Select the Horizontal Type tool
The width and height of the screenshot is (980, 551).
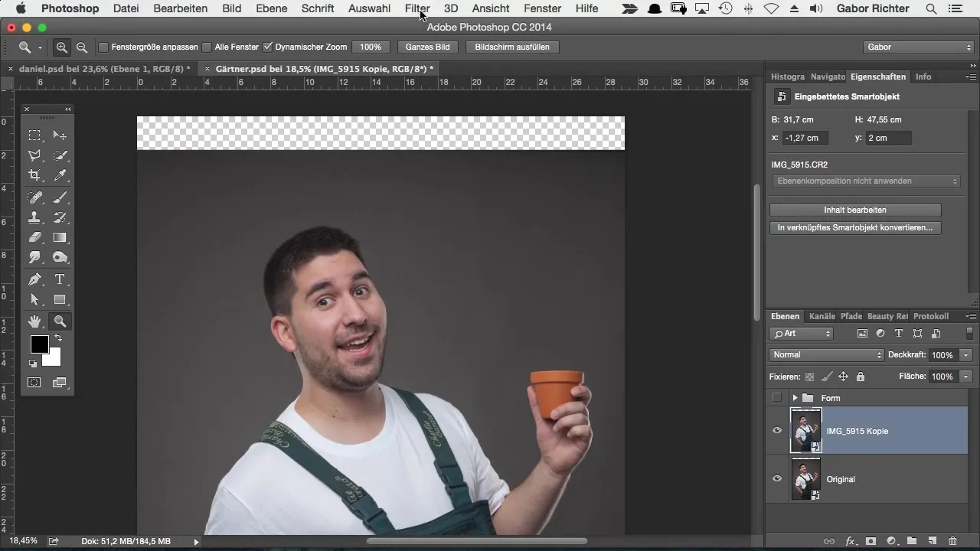coord(60,279)
